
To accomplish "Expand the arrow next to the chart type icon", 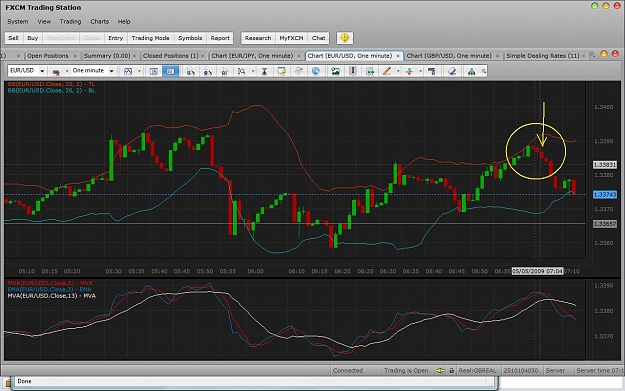I will coord(139,71).
